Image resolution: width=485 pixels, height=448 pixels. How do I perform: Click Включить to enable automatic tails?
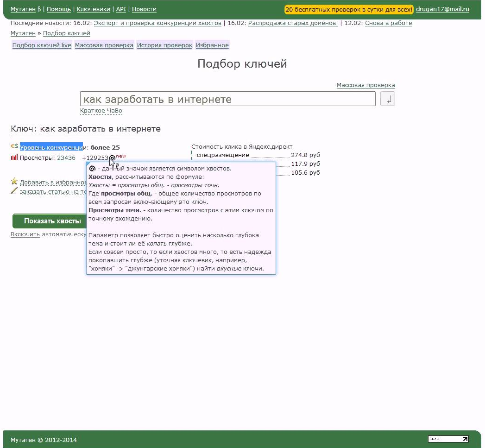(25, 234)
